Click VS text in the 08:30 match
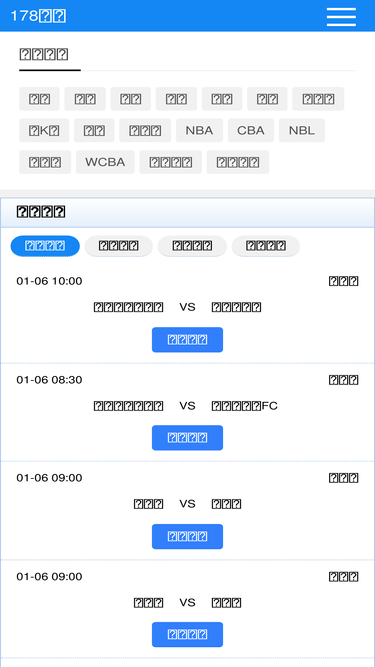 [x=187, y=406]
